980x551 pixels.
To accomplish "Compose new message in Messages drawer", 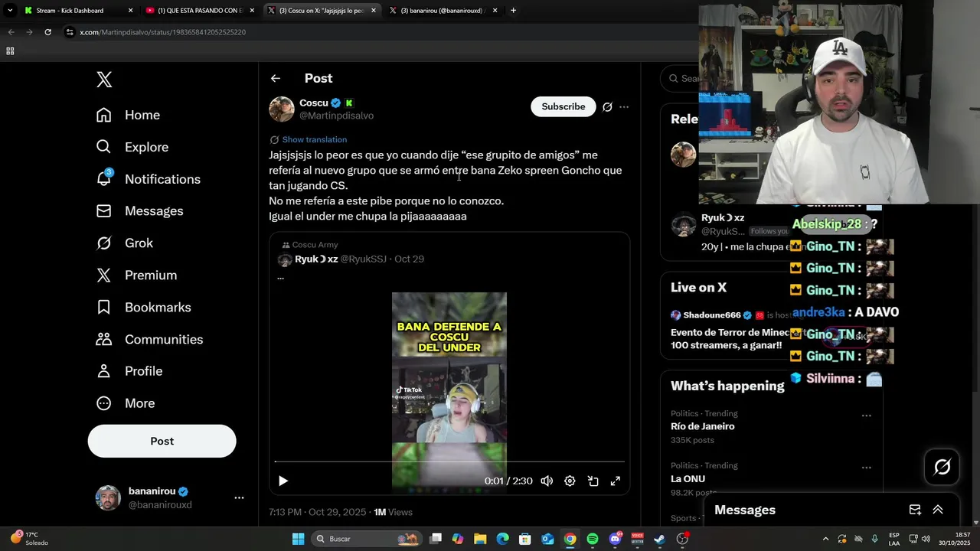I will [x=915, y=510].
